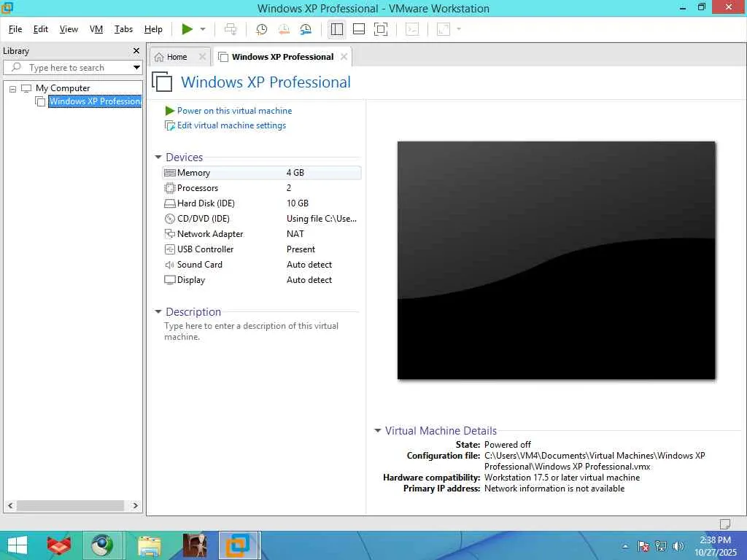Click the Display monitor icon

point(169,280)
